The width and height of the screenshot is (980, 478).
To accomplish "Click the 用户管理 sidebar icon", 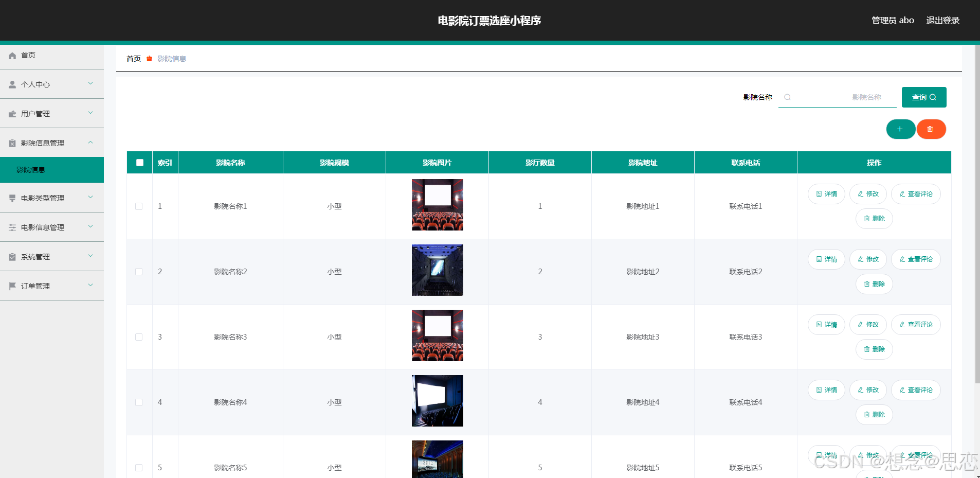I will 12,114.
